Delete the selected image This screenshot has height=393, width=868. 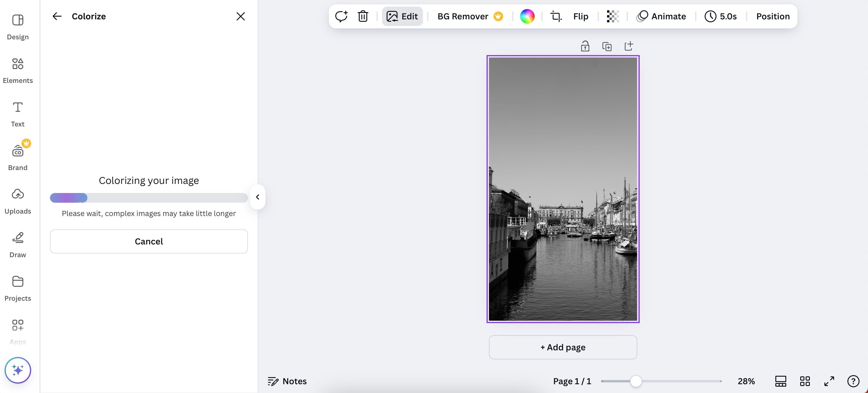[363, 16]
